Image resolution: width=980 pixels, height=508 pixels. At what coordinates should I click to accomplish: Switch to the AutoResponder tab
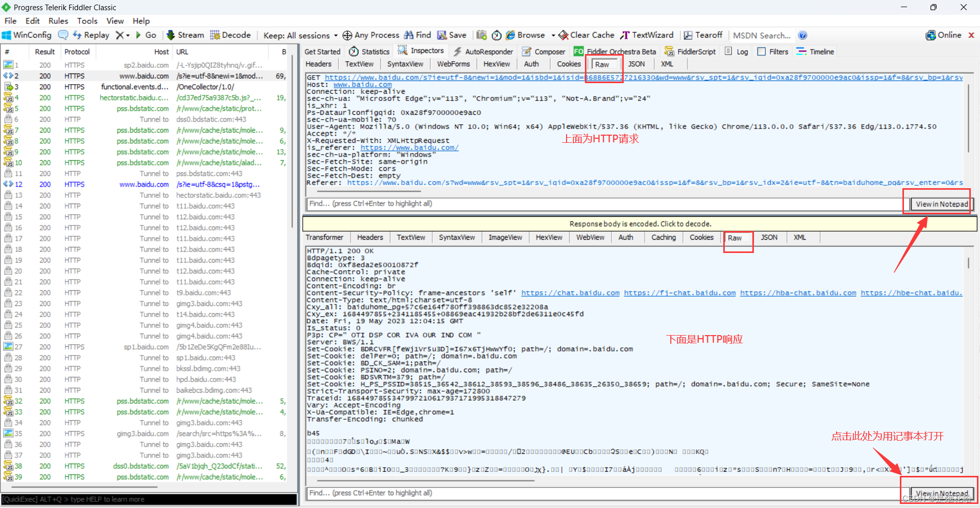pyautogui.click(x=483, y=52)
